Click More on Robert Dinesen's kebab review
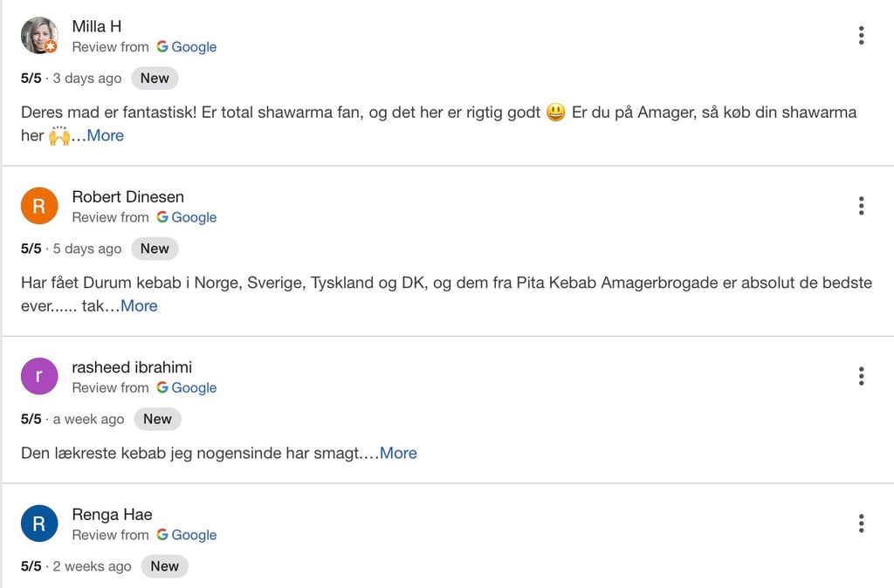894x588 pixels. 138,305
